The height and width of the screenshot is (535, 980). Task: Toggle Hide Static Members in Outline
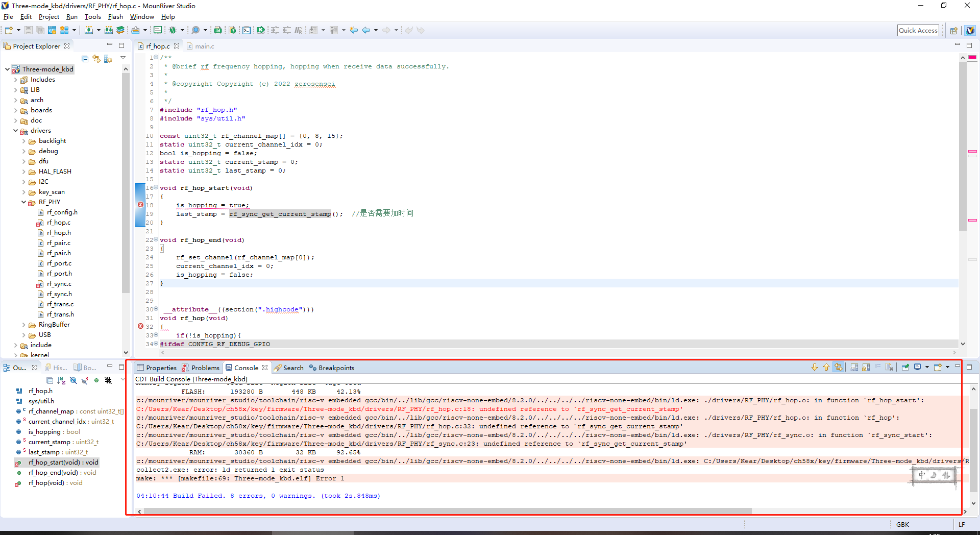[x=85, y=380]
